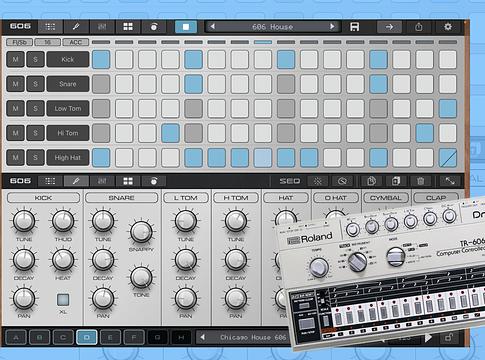Click the right arrow button beside save
This screenshot has height=360, width=485.
coord(389,27)
